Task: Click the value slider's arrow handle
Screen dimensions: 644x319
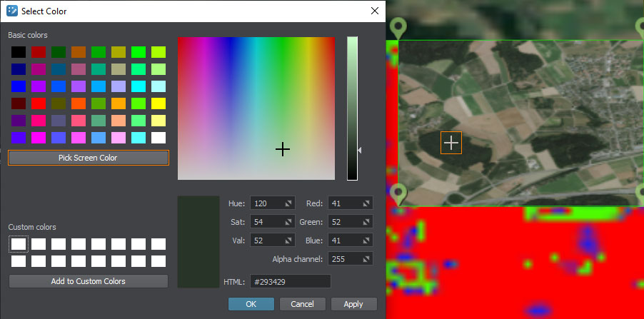Action: (x=360, y=151)
